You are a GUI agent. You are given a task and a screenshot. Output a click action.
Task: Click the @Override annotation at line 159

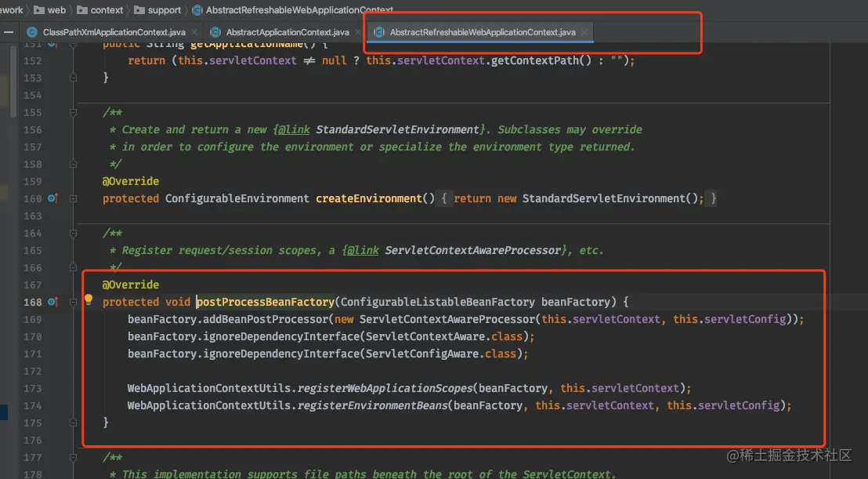131,181
